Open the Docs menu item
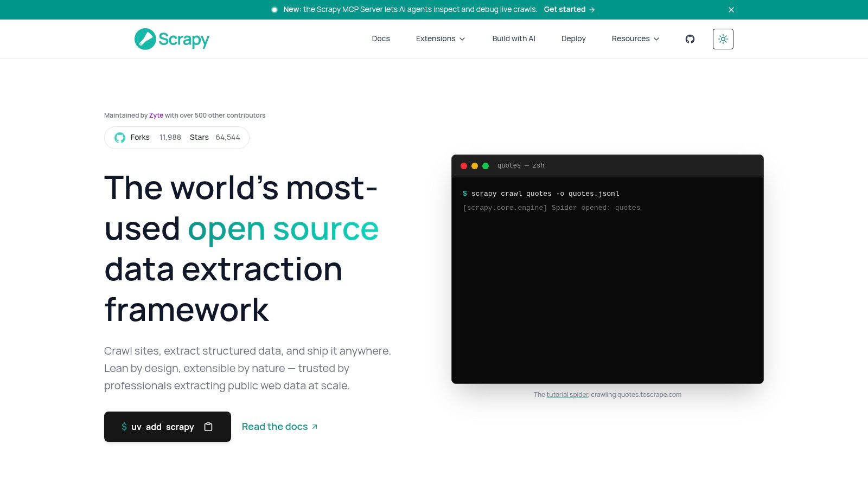The image size is (868, 488). point(381,39)
